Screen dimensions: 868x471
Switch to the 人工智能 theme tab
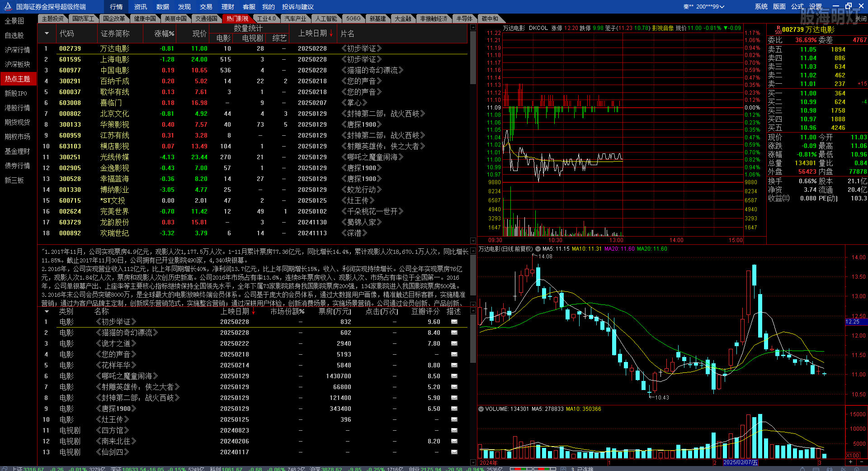(x=326, y=19)
